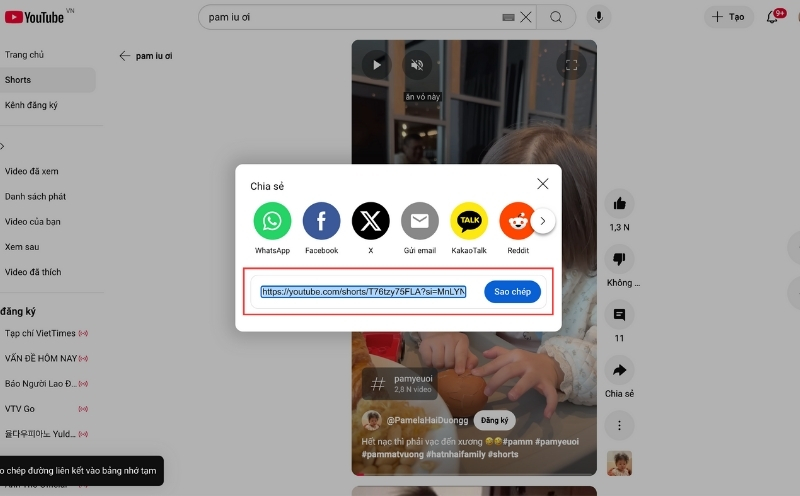Share through KakaoTalk icon
This screenshot has height=496, width=800.
469,221
